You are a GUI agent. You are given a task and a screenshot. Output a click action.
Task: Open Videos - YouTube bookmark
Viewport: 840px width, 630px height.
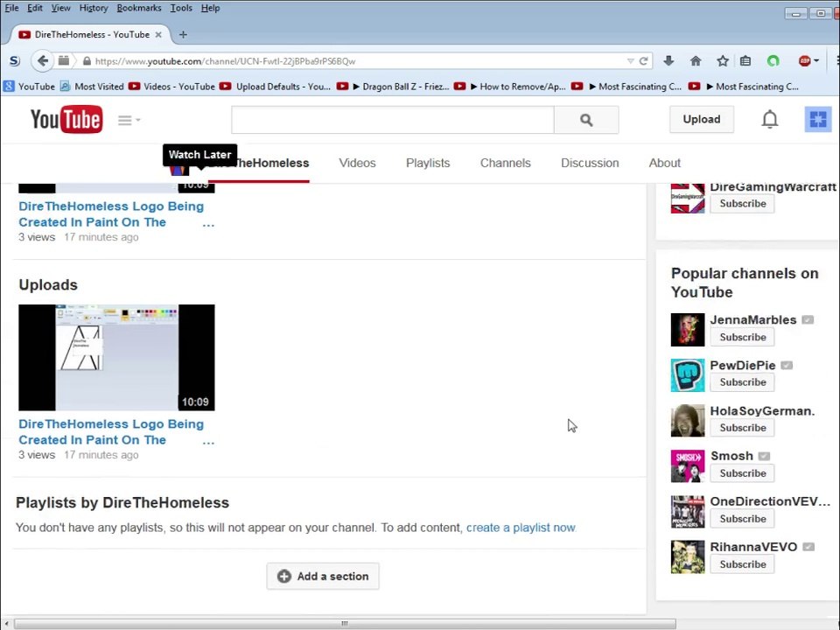point(172,87)
